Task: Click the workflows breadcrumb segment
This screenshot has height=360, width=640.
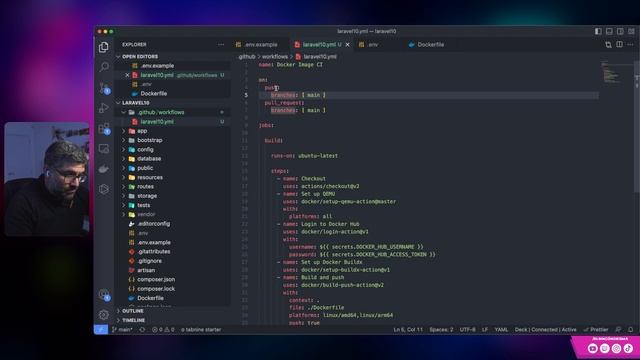Action: click(x=275, y=57)
